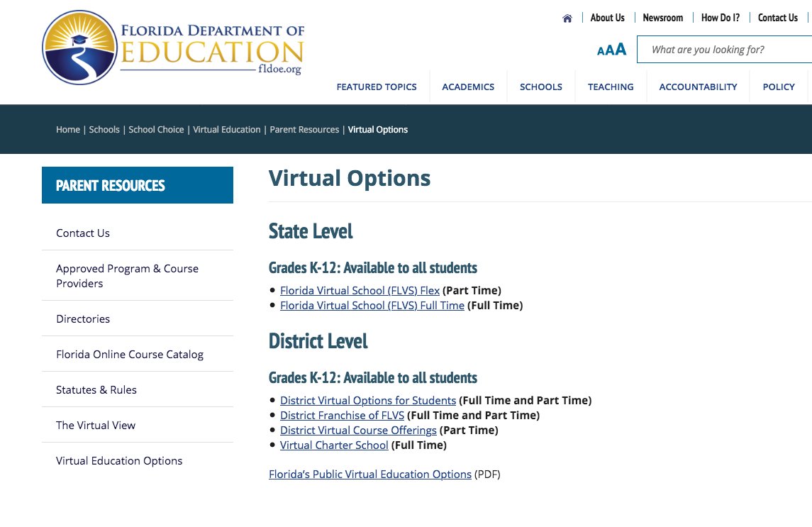Select the largest font size A
This screenshot has width=812, height=527.
pyautogui.click(x=621, y=49)
